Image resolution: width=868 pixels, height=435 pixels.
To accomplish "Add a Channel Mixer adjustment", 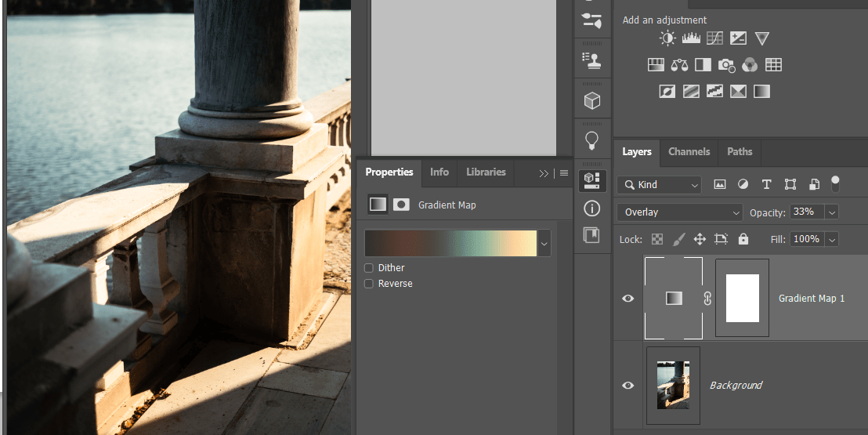I will (x=750, y=65).
